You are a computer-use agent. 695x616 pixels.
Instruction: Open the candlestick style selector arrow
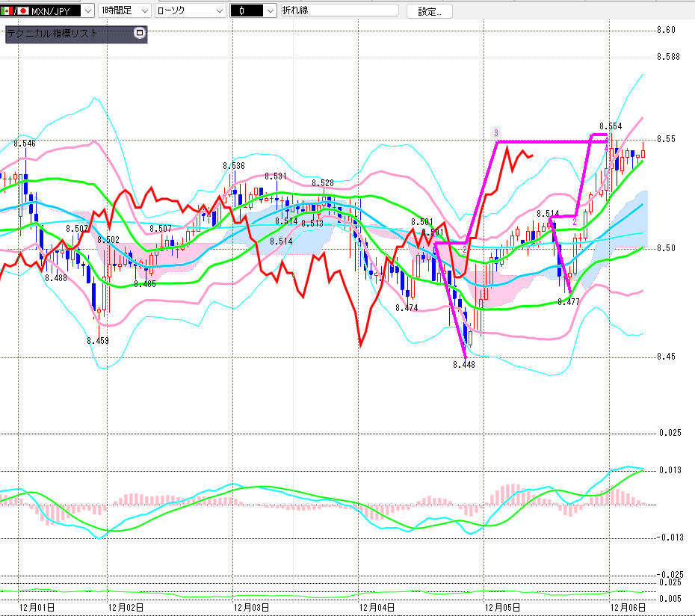[x=270, y=10]
